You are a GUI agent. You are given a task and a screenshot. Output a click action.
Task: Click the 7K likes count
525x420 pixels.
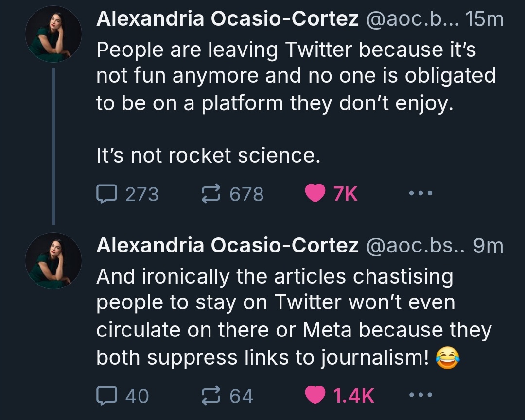346,194
